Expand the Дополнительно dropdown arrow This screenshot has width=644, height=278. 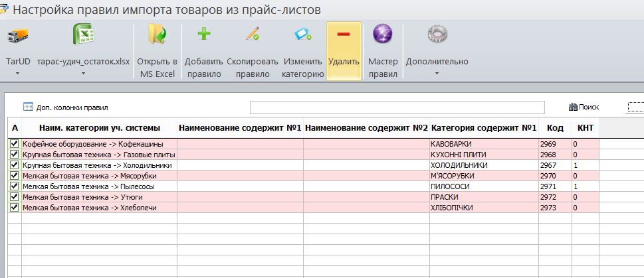437,74
